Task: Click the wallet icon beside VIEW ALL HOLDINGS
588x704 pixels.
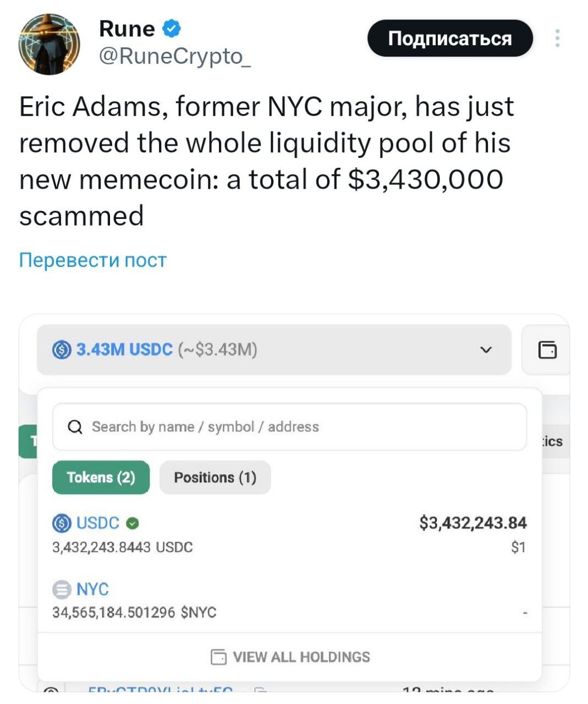Action: tap(219, 657)
